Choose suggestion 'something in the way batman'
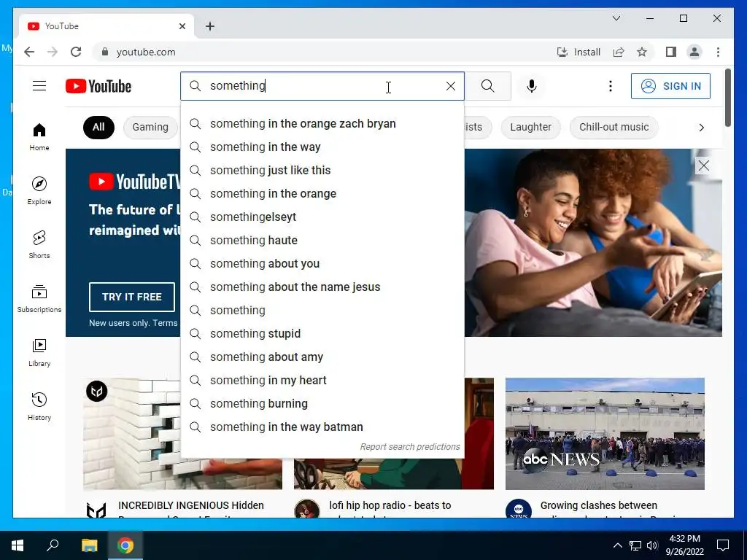This screenshot has height=560, width=747. 322,427
